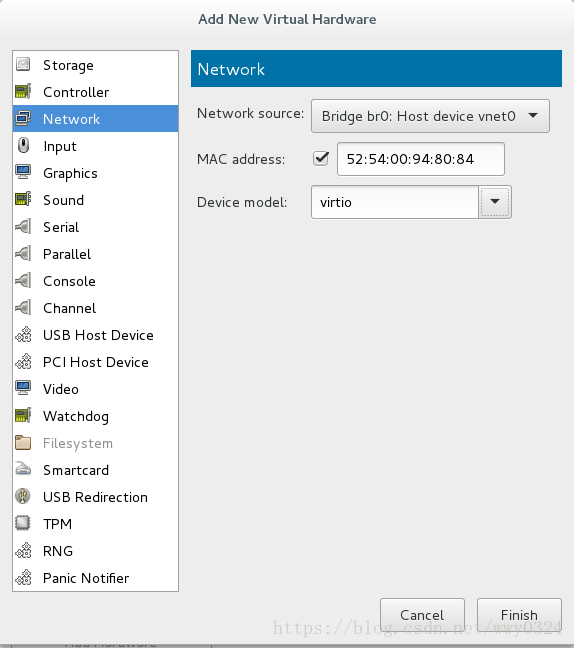
Task: Choose Input from the list
Action: click(95, 146)
